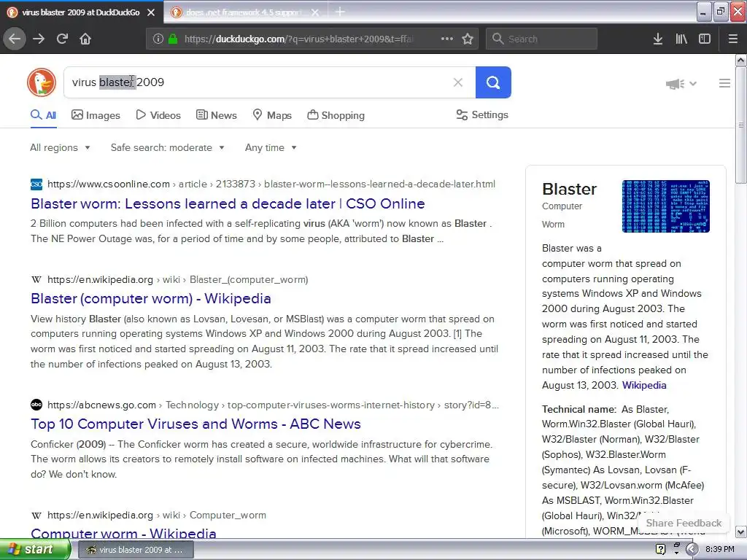
Task: Close the virus blaster 2009 tab
Action: pyautogui.click(x=151, y=12)
